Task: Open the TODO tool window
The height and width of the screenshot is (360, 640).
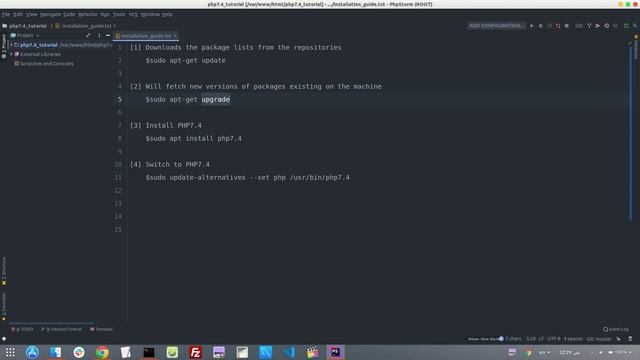Action: (22, 329)
